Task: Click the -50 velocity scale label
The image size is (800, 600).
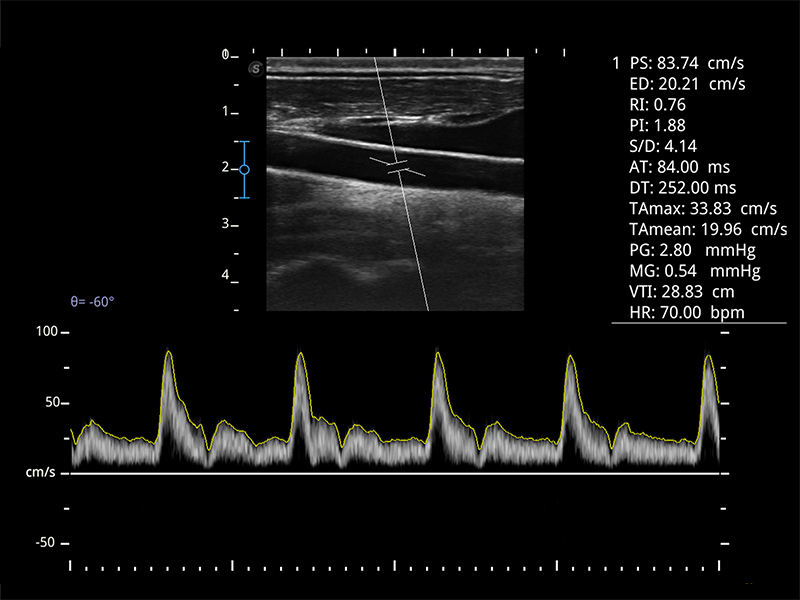Action: [47, 543]
